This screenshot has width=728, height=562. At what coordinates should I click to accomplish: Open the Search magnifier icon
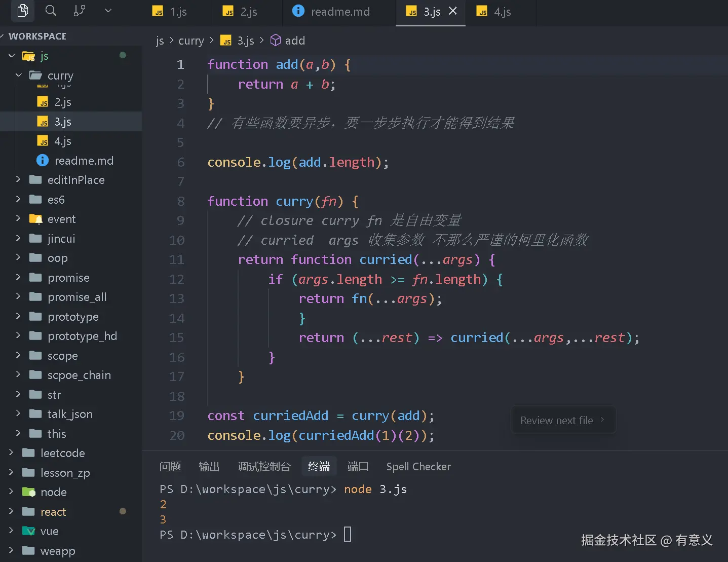tap(51, 11)
